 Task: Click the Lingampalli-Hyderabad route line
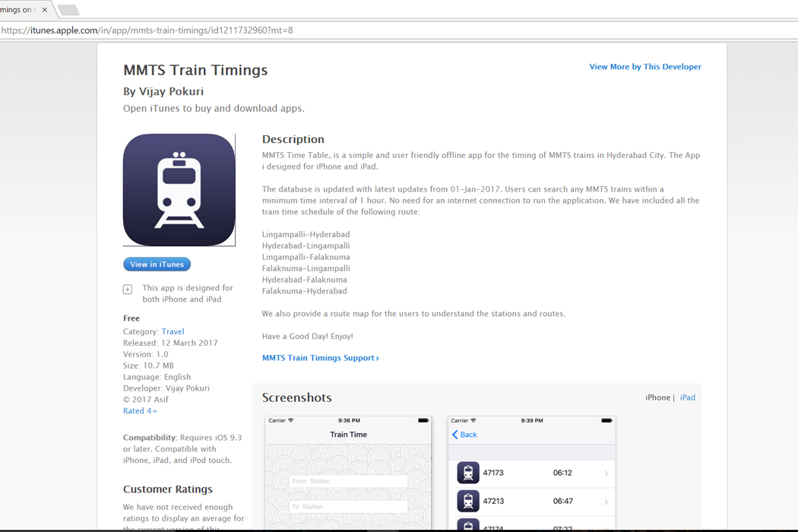(x=306, y=234)
